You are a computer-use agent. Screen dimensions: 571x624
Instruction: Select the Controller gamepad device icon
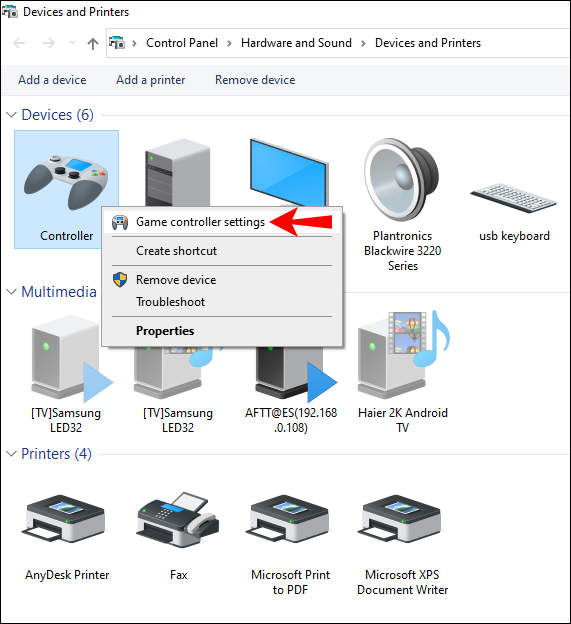click(66, 182)
